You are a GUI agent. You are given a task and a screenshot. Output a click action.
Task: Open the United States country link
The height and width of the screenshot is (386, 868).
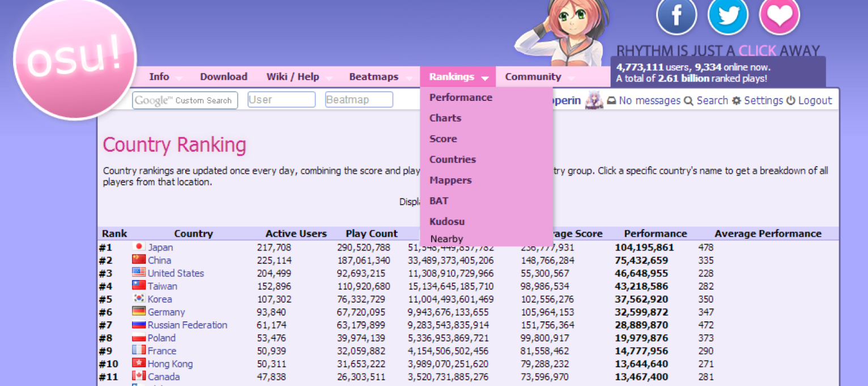(176, 273)
